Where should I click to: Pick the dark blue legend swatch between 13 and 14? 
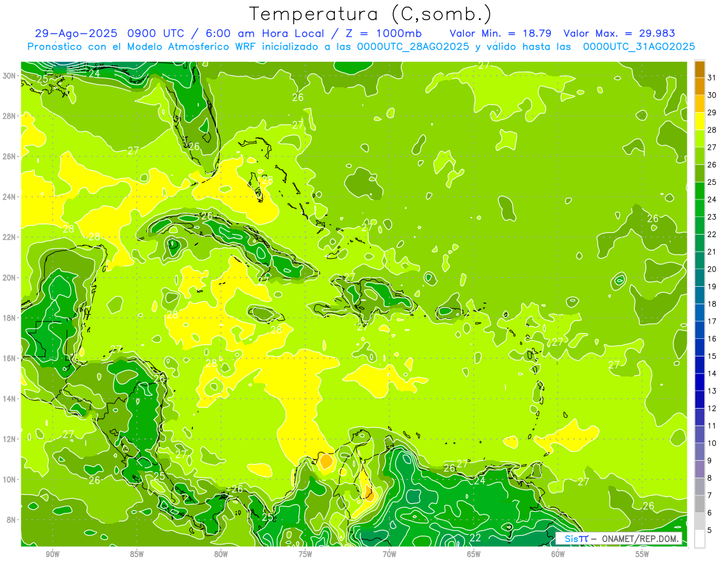click(x=699, y=382)
